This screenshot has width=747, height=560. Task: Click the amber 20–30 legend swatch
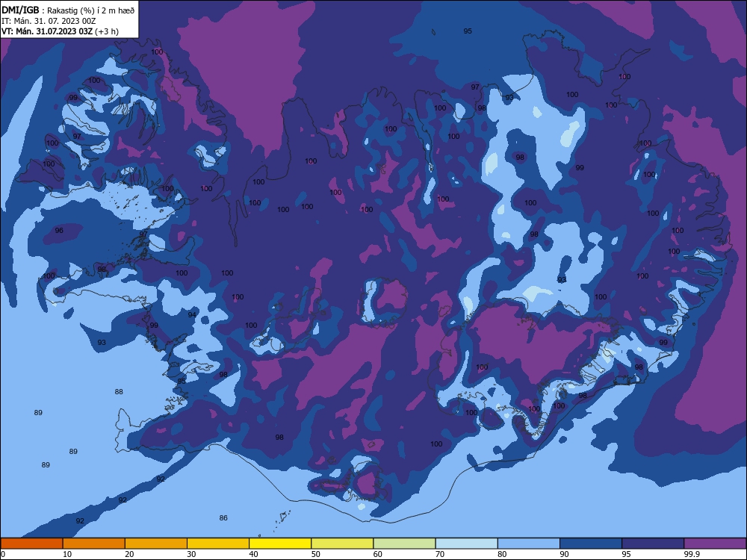156,544
